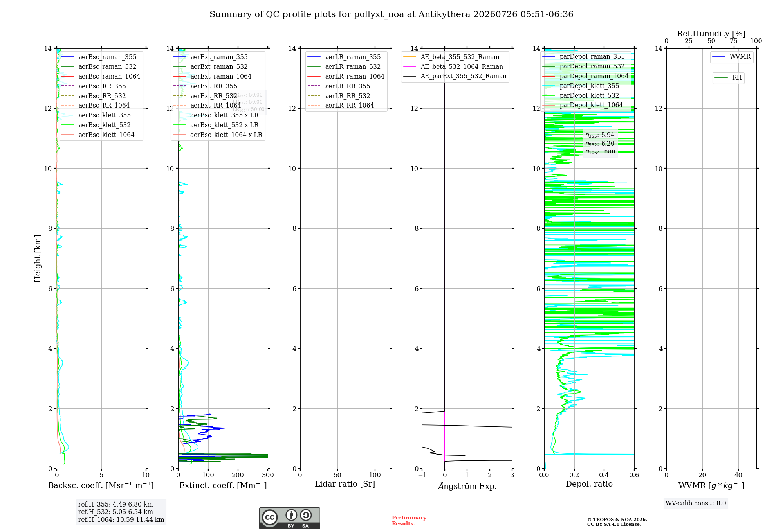783x532 pixels.
Task: Click the TROPOS & NOA copyright notice
Action: pos(617,522)
